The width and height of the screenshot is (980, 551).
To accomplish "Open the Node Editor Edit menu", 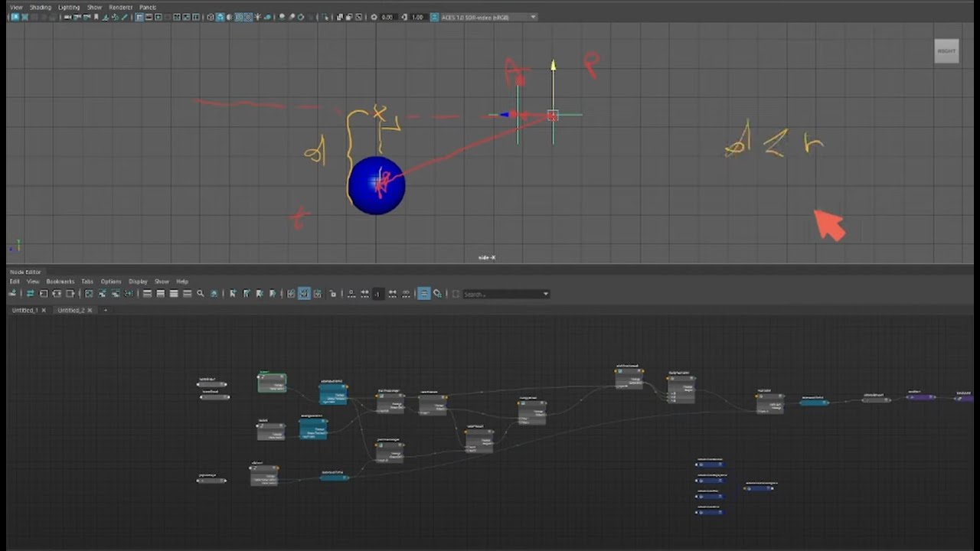I will 14,282.
